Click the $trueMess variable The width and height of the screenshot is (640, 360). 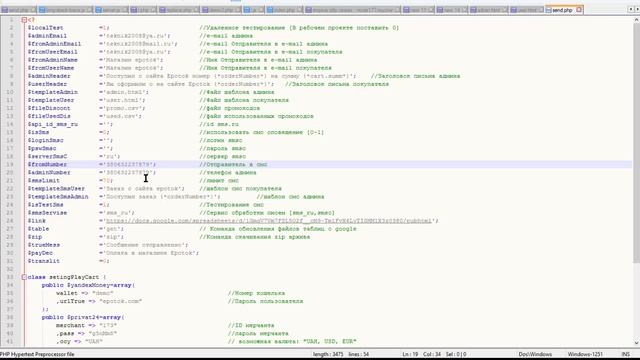tap(44, 245)
